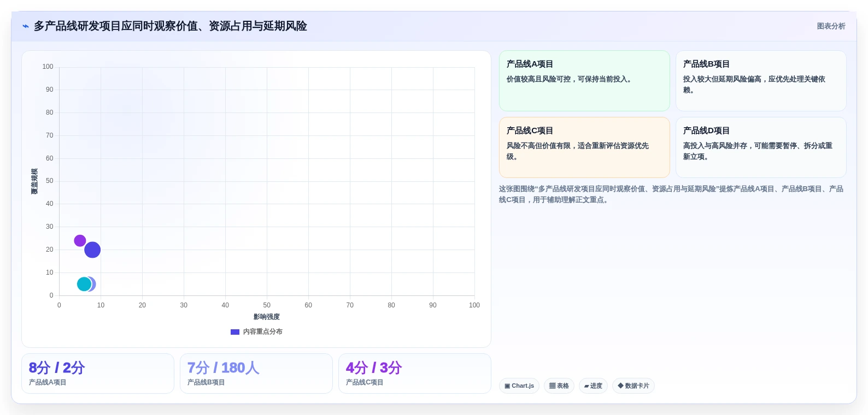The width and height of the screenshot is (868, 415).
Task: Click the 8分 / 2分 stat card
Action: point(98,373)
